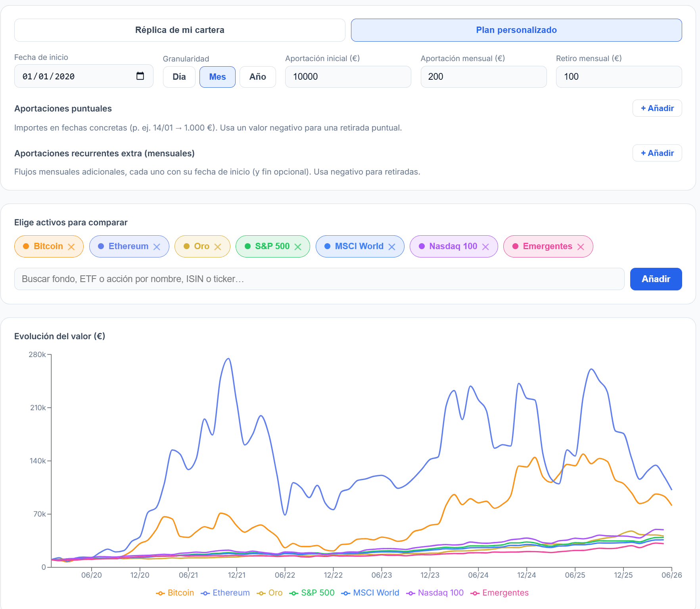This screenshot has height=609, width=700.
Task: Toggle Bitcoin series in chart legend
Action: click(x=175, y=593)
